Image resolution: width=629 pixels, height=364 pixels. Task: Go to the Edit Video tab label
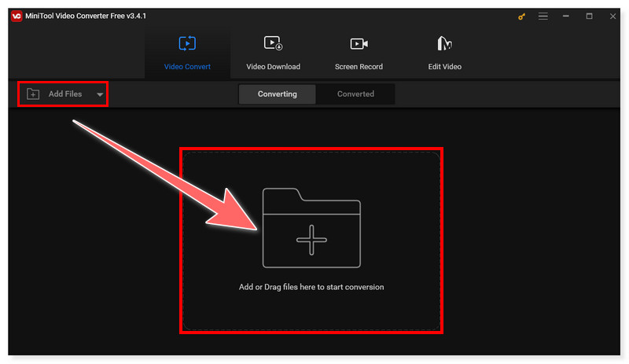(x=444, y=67)
